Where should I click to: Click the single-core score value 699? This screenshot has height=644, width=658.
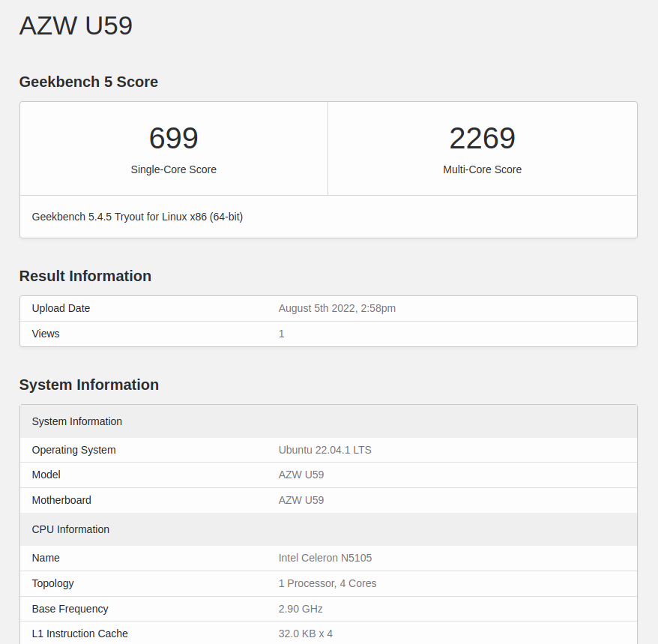(x=173, y=138)
